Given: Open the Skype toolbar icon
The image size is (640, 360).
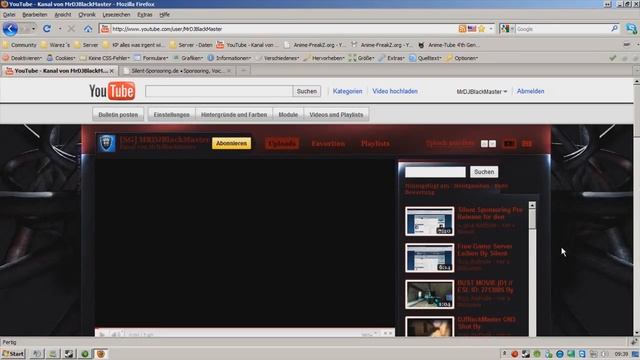Looking at the screenshot, I should click(631, 29).
